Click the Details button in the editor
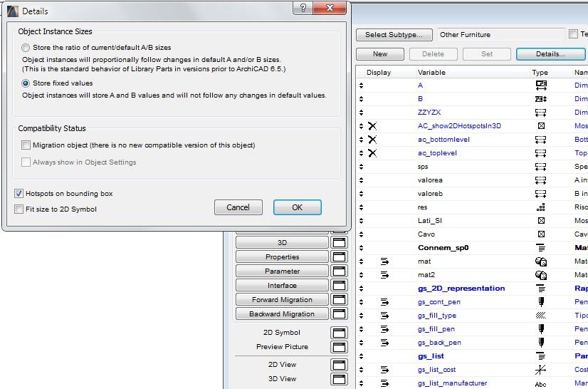The image size is (588, 389). (x=550, y=54)
